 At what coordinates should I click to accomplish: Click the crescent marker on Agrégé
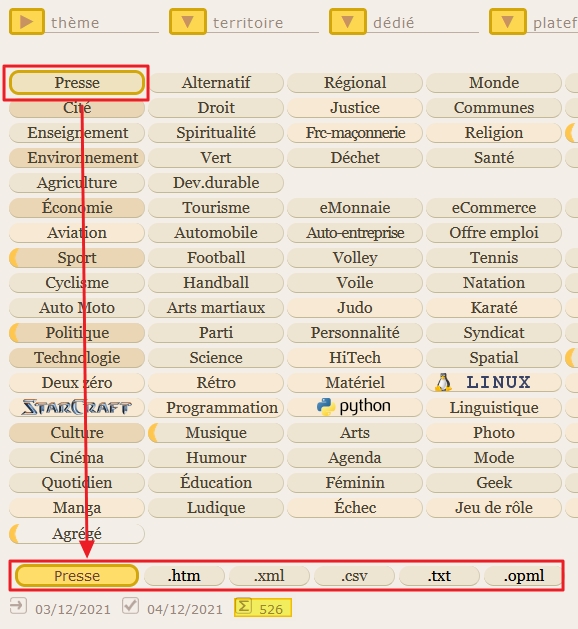pos(14,534)
